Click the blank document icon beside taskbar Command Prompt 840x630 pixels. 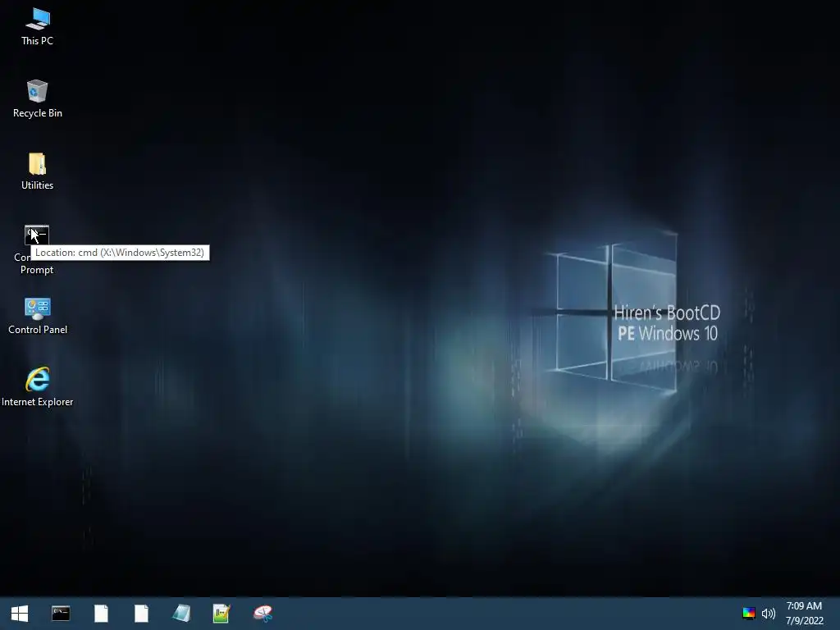[x=101, y=614]
